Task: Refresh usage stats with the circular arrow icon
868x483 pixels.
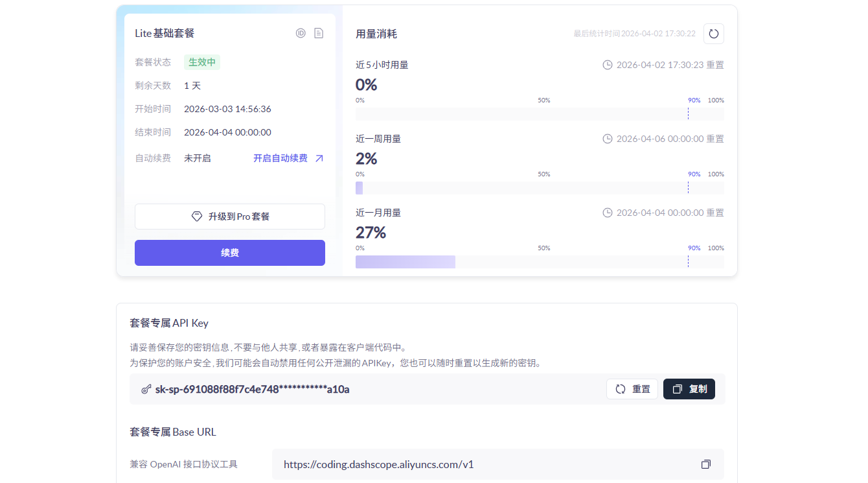Action: pyautogui.click(x=713, y=34)
